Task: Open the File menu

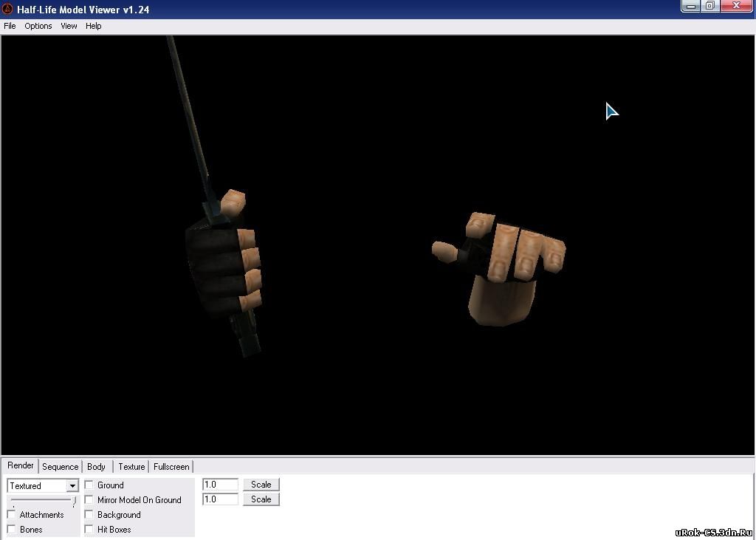Action: tap(10, 26)
